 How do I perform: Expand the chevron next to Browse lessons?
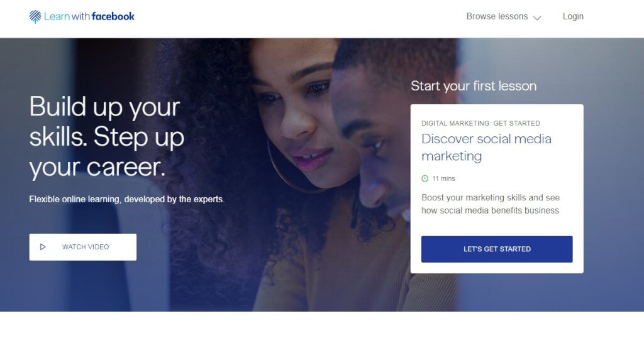(x=537, y=18)
